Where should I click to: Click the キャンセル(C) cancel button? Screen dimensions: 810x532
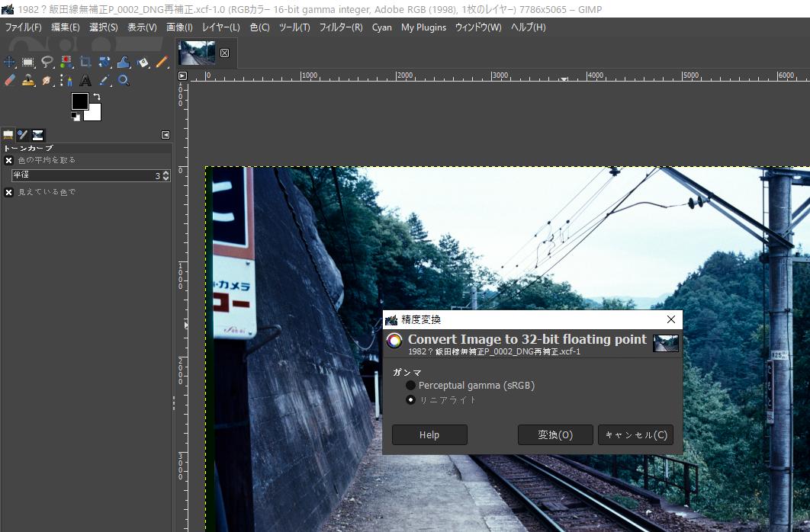click(636, 435)
